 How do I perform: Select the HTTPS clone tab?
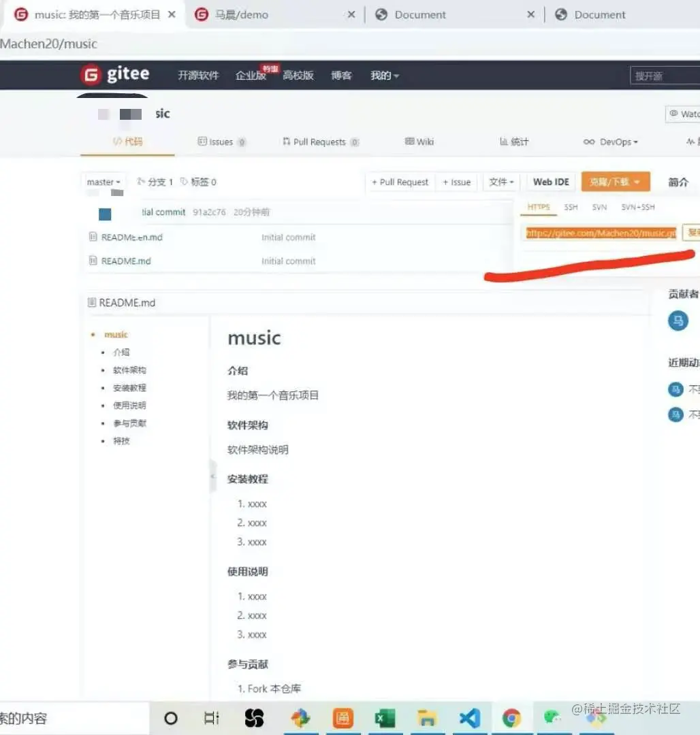pos(538,207)
